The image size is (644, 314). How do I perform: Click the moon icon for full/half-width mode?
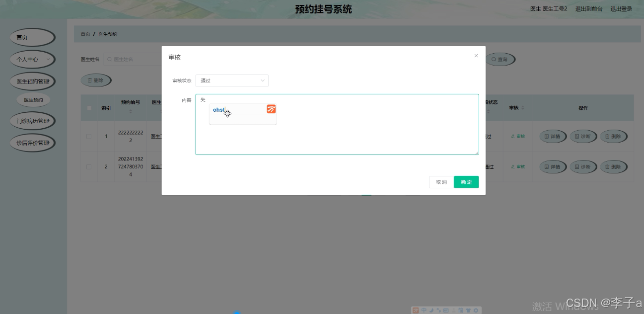point(430,310)
